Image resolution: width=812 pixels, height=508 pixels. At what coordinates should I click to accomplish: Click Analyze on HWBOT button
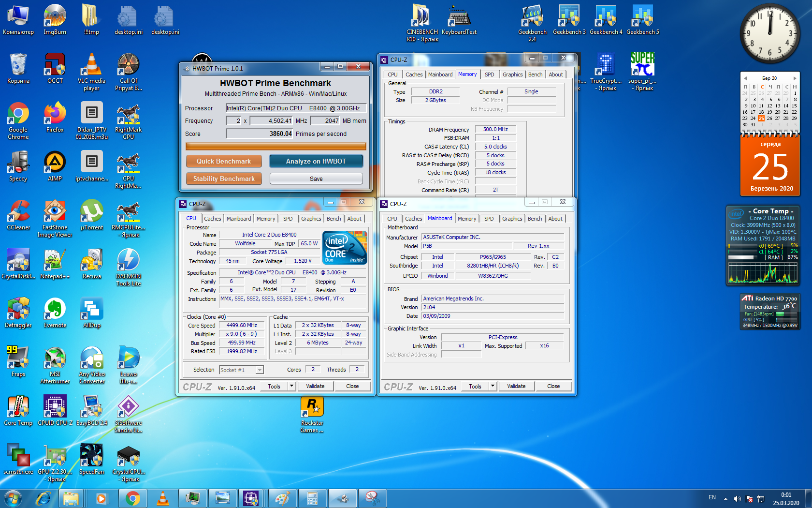tap(316, 161)
